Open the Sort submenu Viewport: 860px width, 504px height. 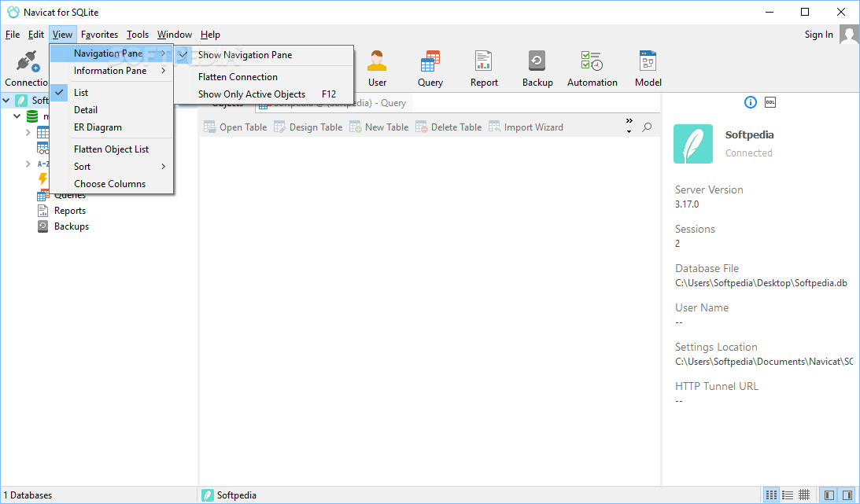(x=112, y=167)
